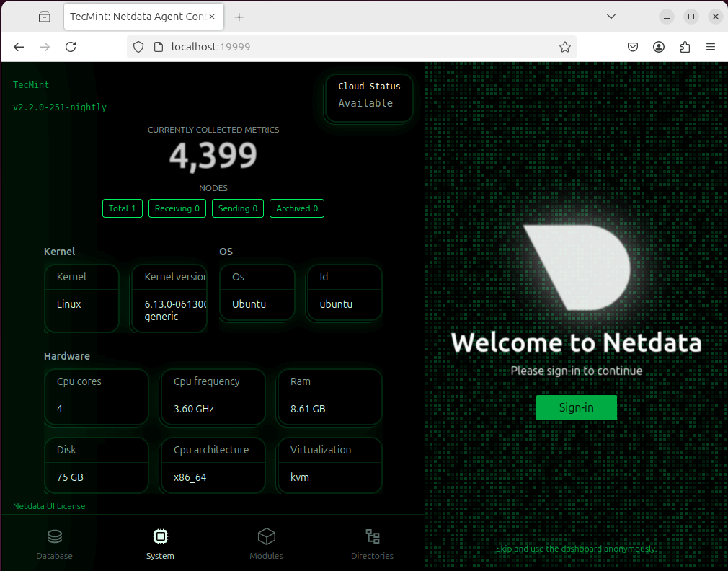Screen dimensions: 728x571
Task: Select the System chip icon
Action: click(161, 536)
